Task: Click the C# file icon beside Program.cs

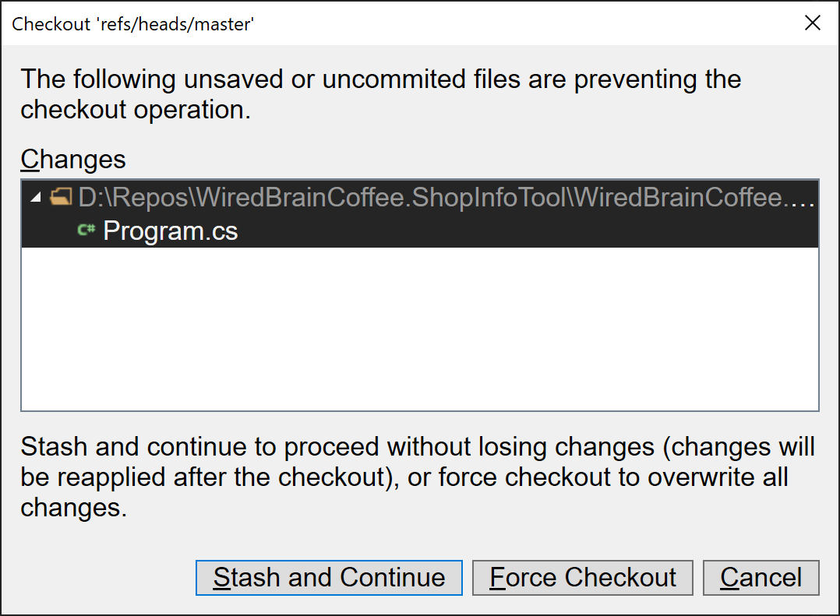Action: pyautogui.click(x=86, y=231)
